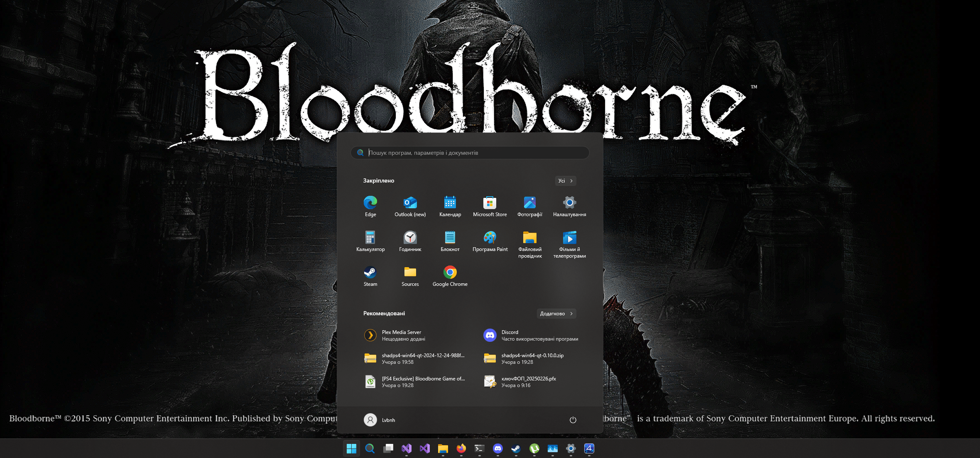Open the pinned Sources folder
Screen dimensions: 980x458
click(410, 276)
